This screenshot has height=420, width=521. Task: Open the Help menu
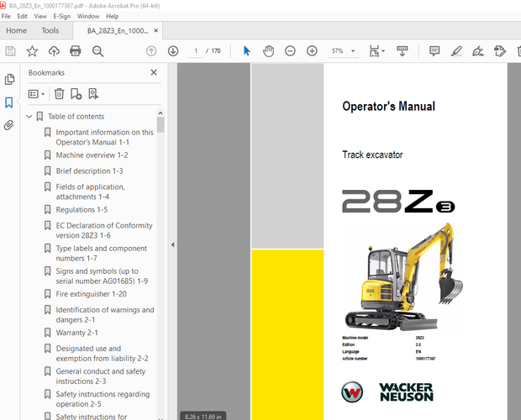113,16
